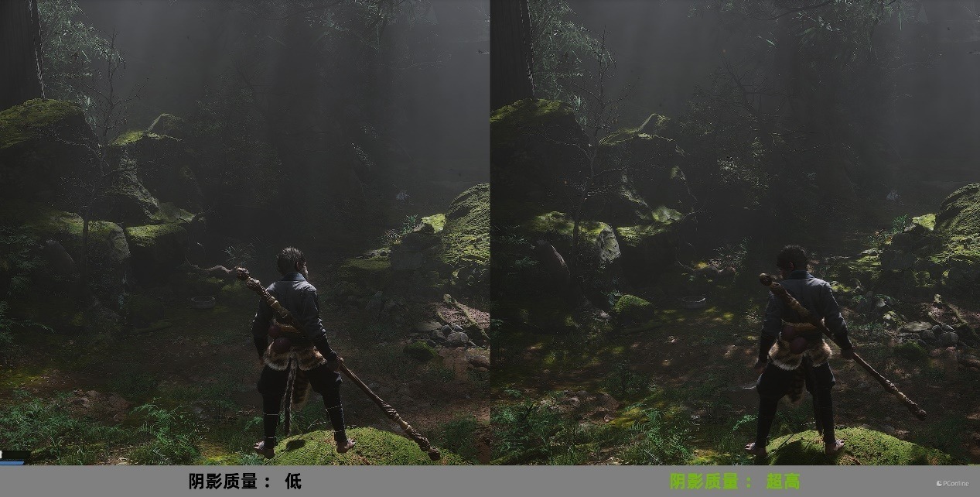The height and width of the screenshot is (497, 980).
Task: Select the right ultra-high-shadow-quality game screenshot
Action: click(x=735, y=232)
